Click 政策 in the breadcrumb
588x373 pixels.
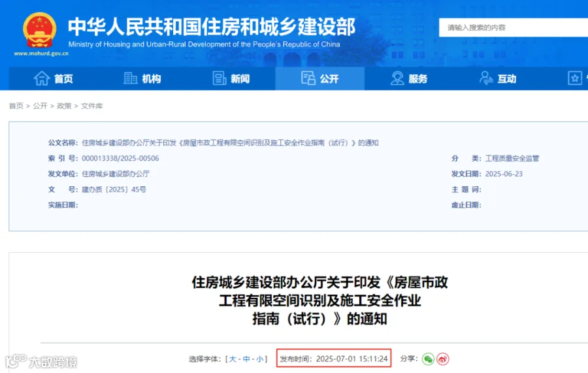tap(64, 106)
